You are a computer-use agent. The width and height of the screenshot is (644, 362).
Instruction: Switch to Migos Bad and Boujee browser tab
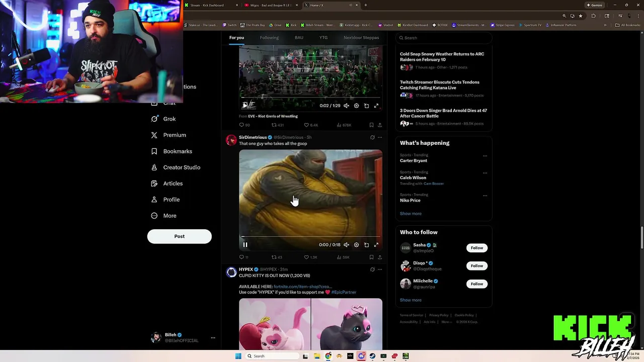click(x=271, y=5)
